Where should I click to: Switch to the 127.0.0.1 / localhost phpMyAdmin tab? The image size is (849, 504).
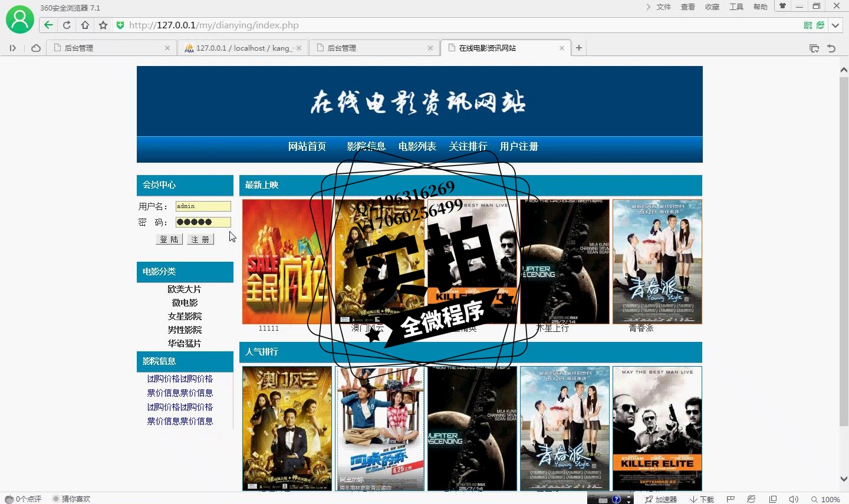[243, 48]
